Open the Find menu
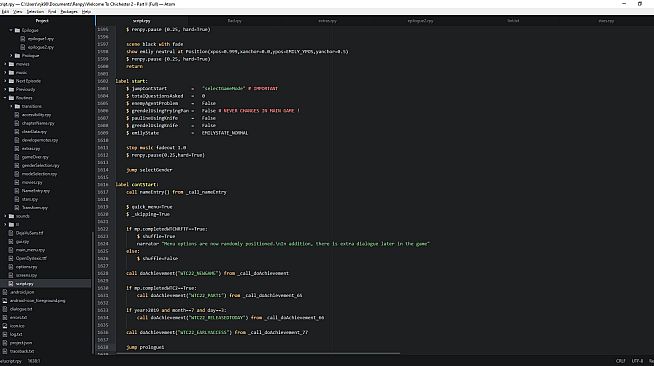 point(52,12)
